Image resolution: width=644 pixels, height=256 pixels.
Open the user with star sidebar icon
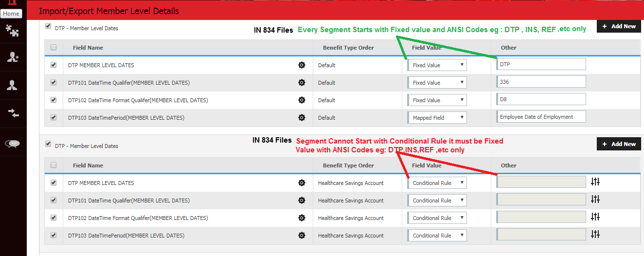point(12,57)
